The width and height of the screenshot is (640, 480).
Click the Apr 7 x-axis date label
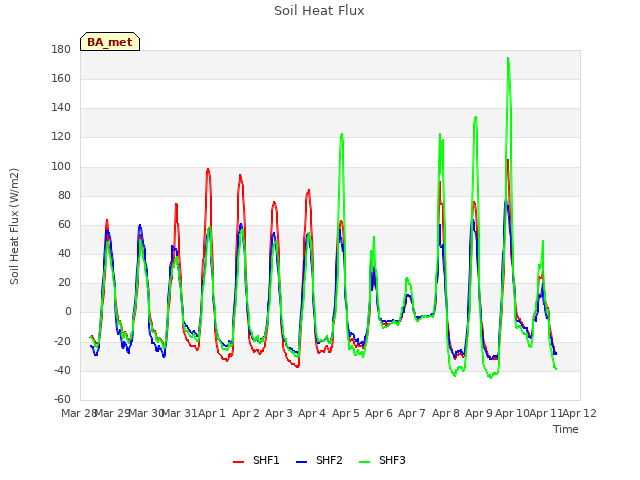click(x=412, y=413)
